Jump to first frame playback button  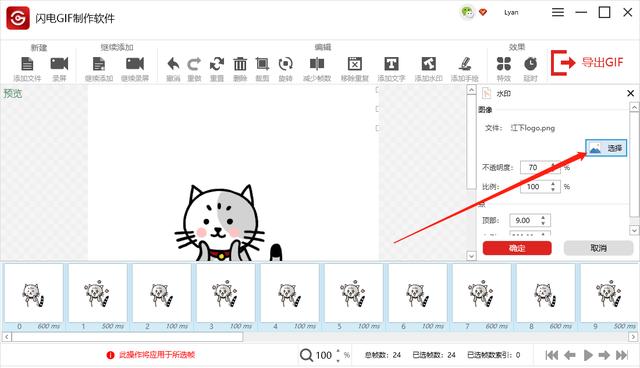552,355
